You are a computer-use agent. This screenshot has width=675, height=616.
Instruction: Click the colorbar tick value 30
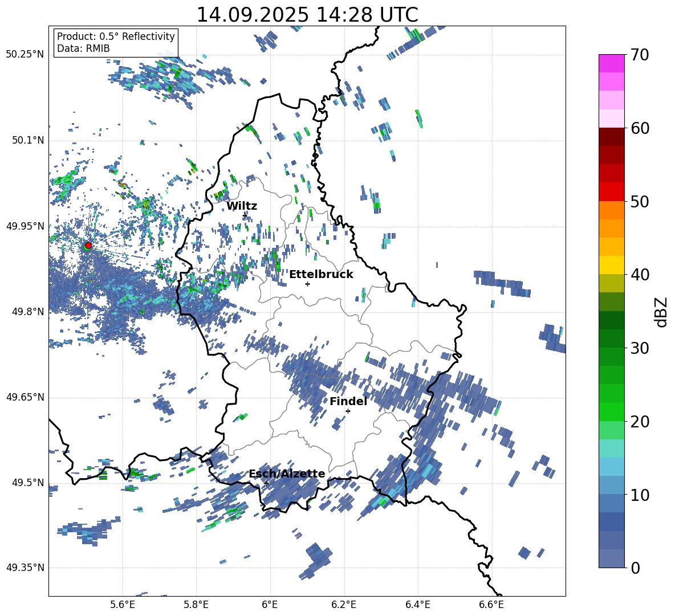[640, 348]
